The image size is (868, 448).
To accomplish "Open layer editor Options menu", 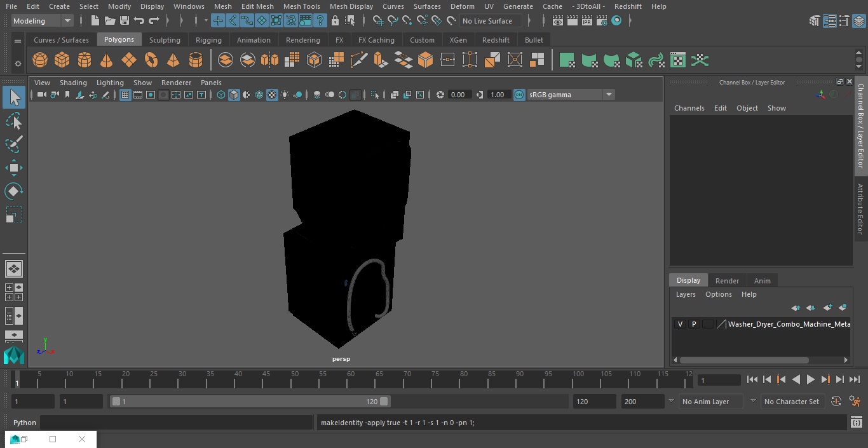I will (719, 294).
